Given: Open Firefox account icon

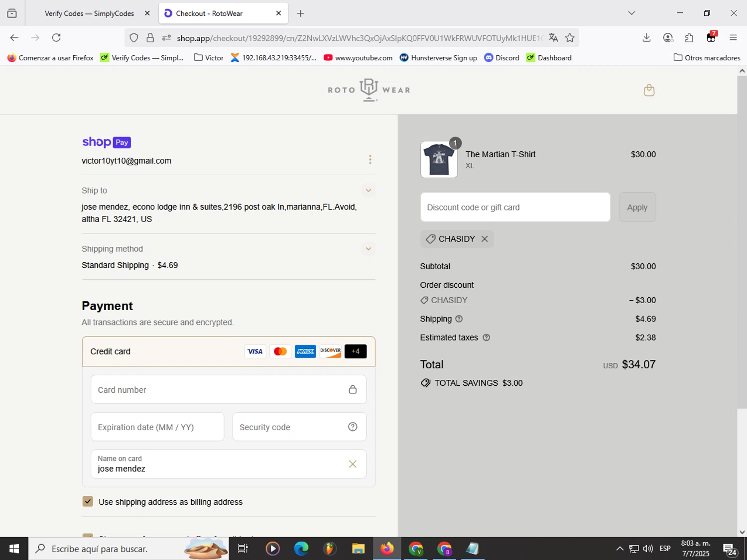Looking at the screenshot, I should (668, 38).
